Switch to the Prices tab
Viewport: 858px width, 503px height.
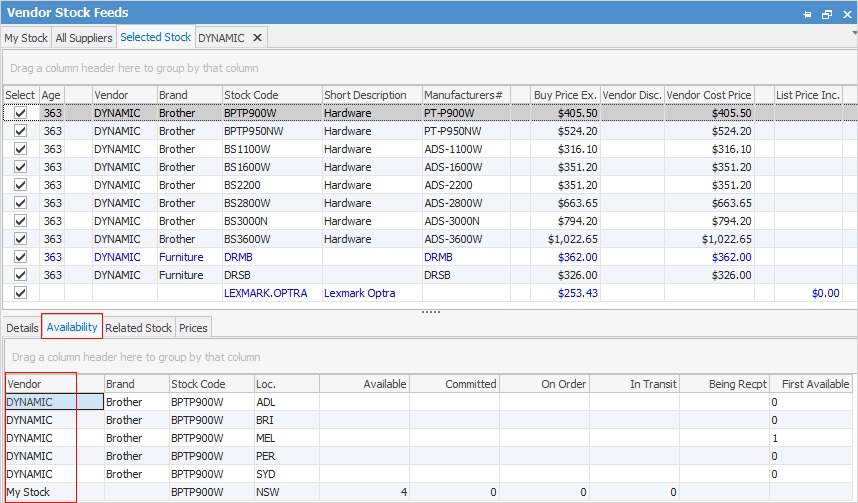point(194,328)
